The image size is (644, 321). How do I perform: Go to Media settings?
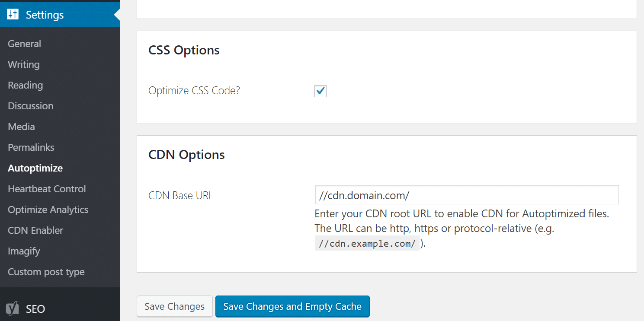coord(21,127)
